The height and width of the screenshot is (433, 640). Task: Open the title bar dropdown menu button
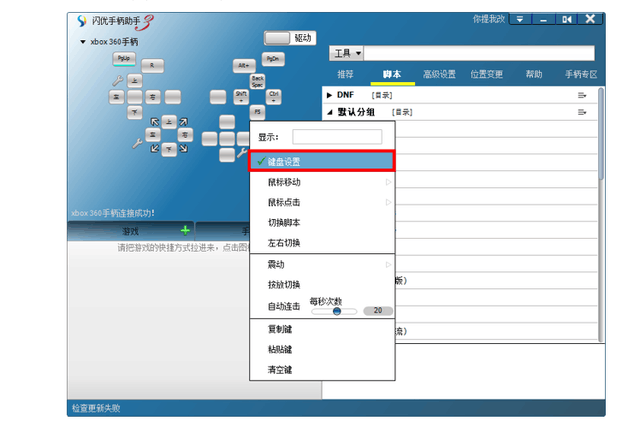520,19
